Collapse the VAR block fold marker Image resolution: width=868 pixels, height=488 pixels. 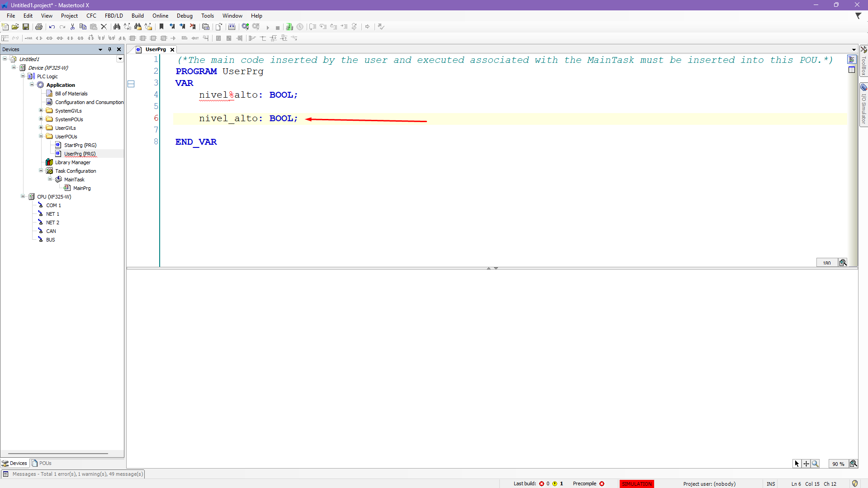coord(131,84)
